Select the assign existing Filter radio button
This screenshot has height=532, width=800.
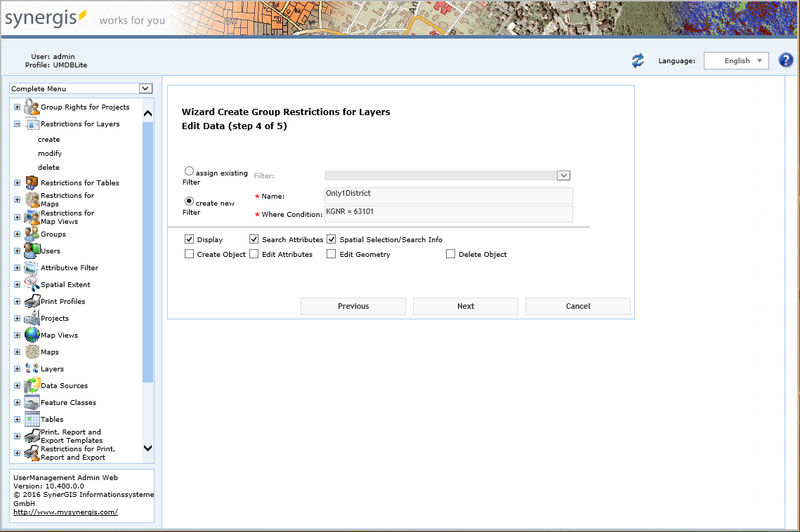189,171
